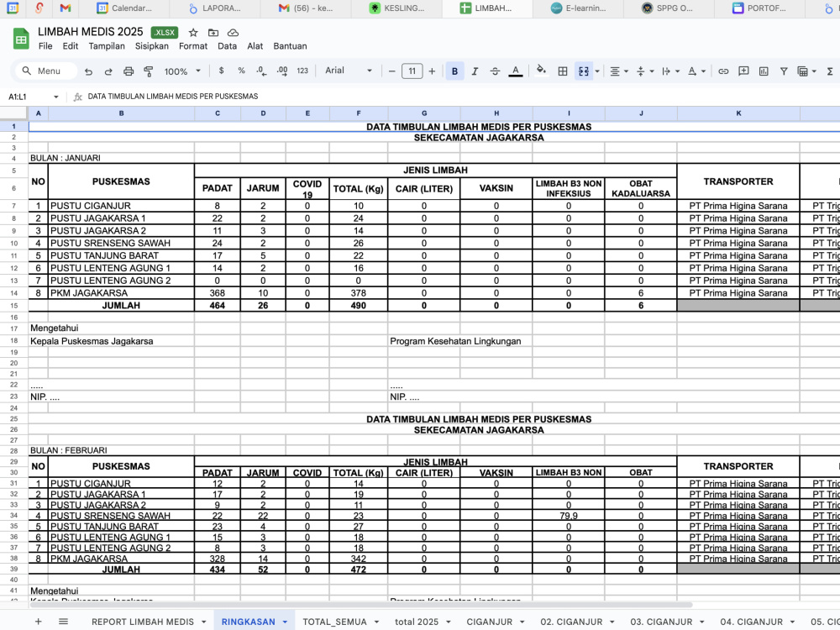Create a filter icon
The width and height of the screenshot is (840, 630).
[x=784, y=71]
